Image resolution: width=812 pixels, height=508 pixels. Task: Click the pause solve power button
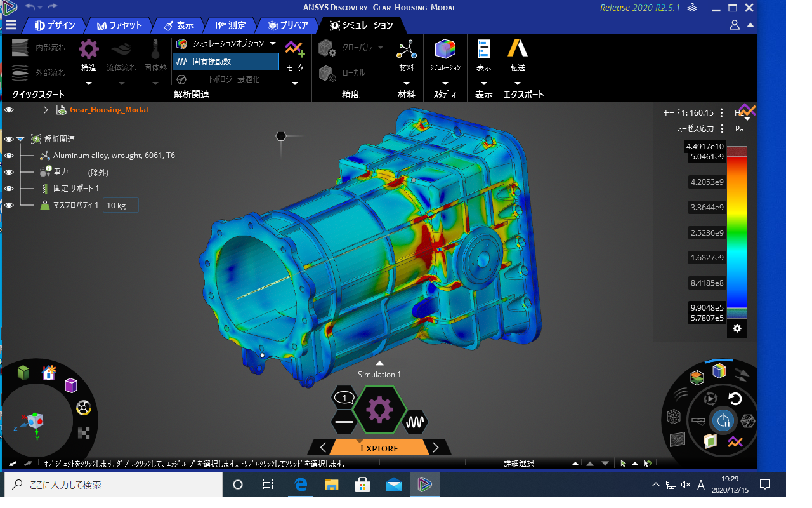[723, 420]
